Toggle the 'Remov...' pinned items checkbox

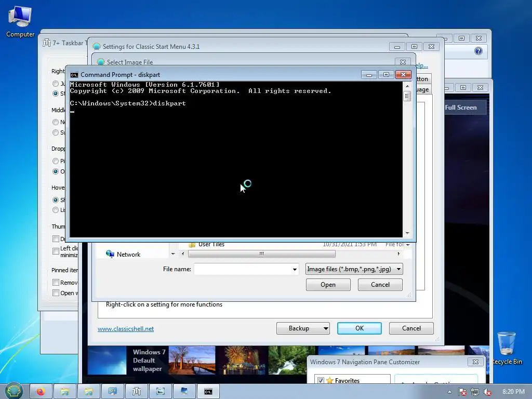[x=56, y=282]
